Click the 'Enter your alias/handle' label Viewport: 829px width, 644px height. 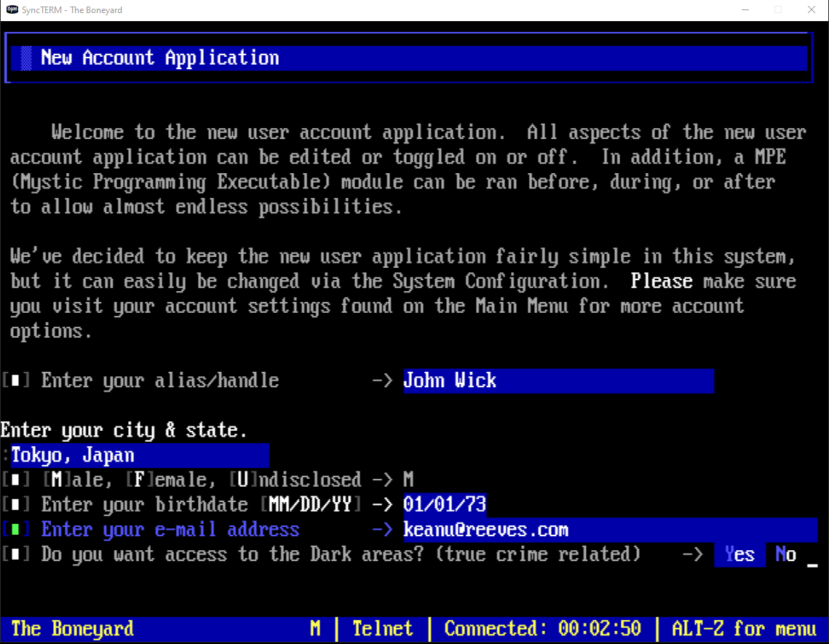pos(160,381)
